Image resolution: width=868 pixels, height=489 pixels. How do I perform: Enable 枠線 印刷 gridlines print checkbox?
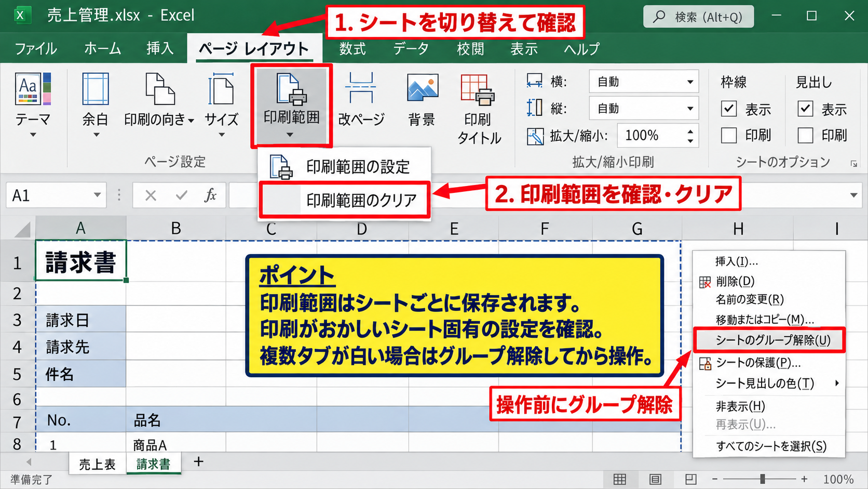click(729, 136)
